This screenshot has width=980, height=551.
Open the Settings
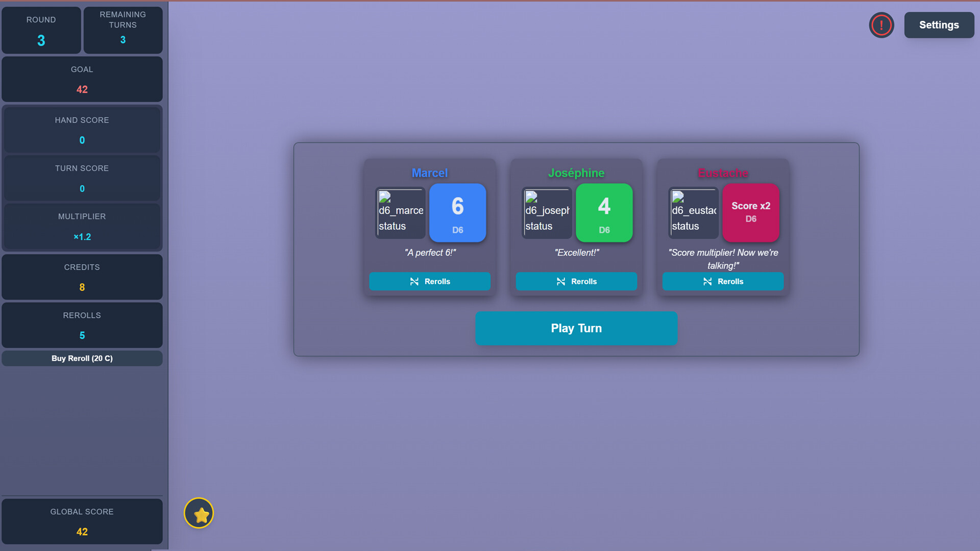click(x=939, y=24)
